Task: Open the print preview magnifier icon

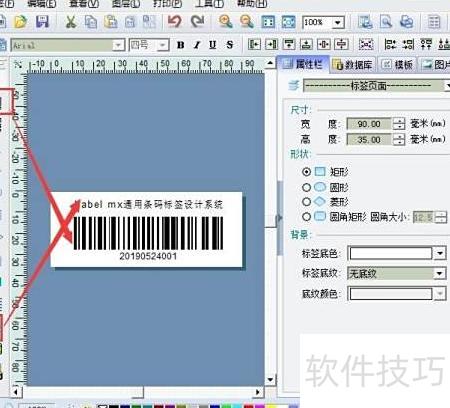Action: coord(386,22)
